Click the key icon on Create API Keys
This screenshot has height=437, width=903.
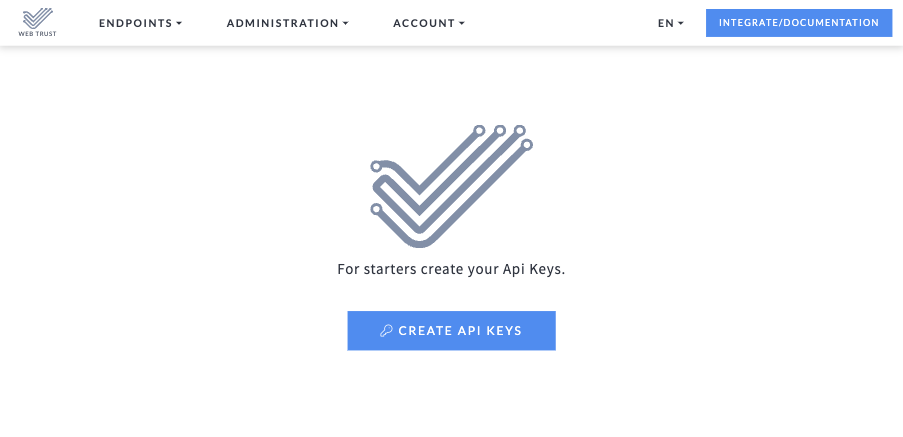386,331
